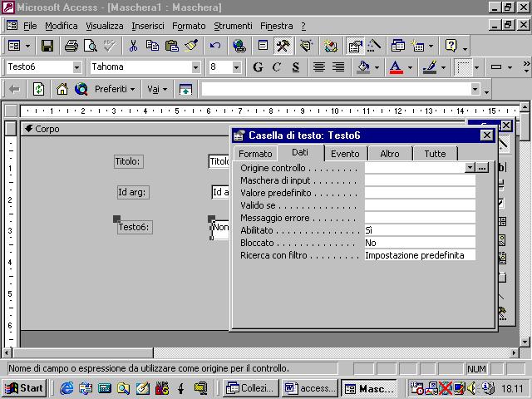The width and height of the screenshot is (532, 399).
Task: Click the Print icon in the toolbar
Action: coord(71,46)
